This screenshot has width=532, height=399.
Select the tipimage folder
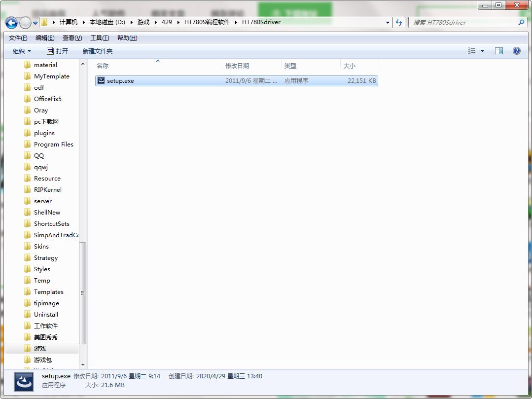[46, 303]
